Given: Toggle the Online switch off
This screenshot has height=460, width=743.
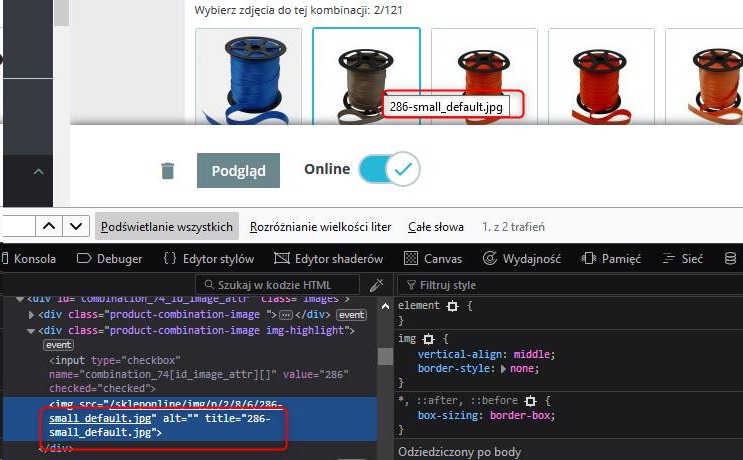Looking at the screenshot, I should point(389,169).
